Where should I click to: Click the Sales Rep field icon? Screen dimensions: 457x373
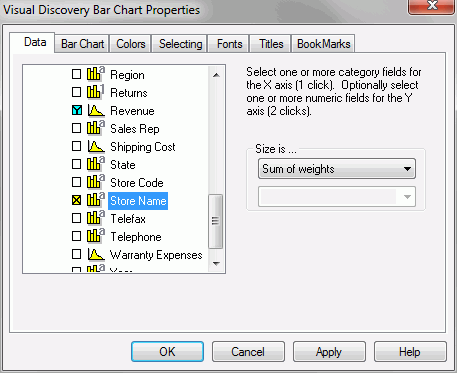(96, 128)
